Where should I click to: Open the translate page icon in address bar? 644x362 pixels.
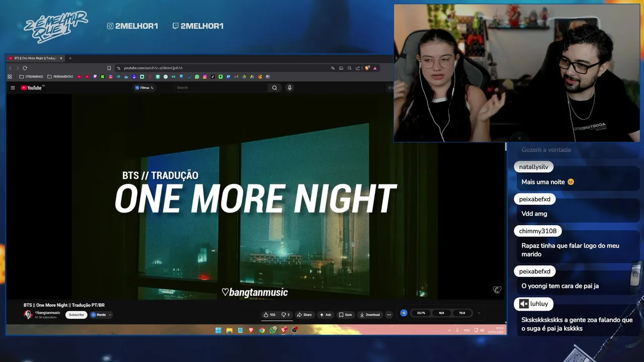click(x=333, y=68)
